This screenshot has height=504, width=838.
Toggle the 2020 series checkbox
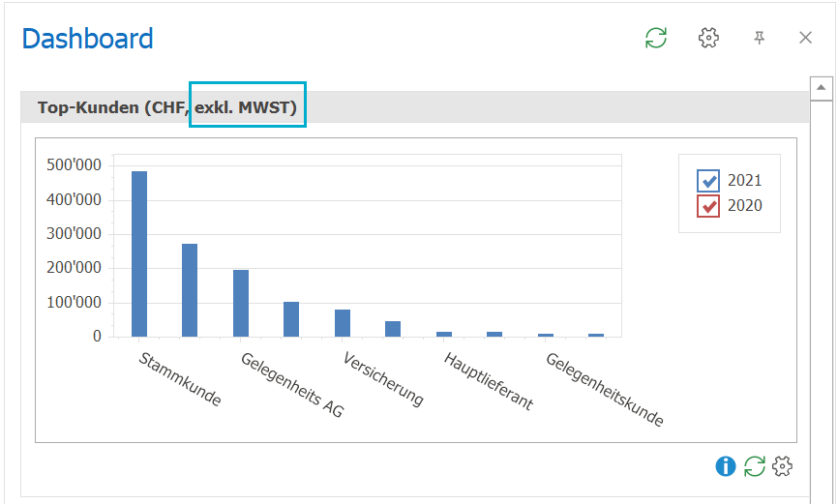pos(708,206)
